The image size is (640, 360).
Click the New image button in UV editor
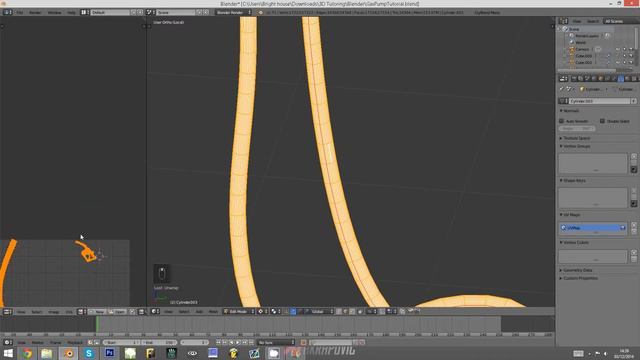tap(98, 312)
